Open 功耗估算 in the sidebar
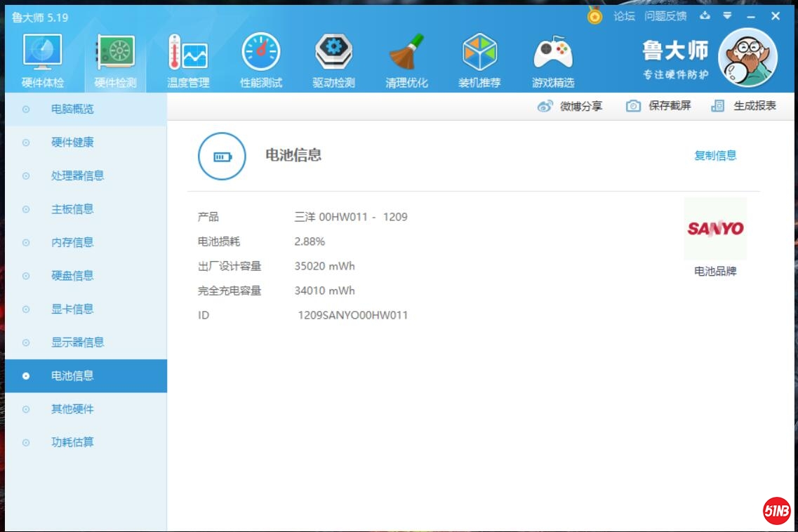Viewport: 798px width, 532px height. (x=72, y=442)
